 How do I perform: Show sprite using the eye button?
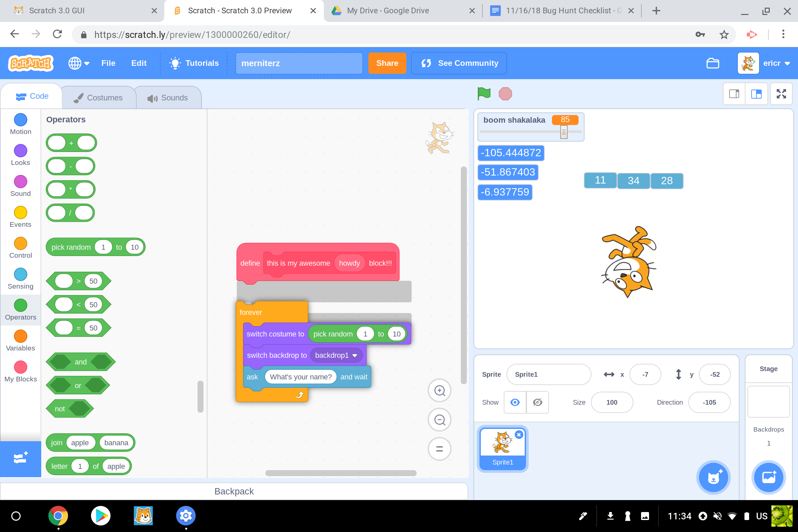[515, 402]
